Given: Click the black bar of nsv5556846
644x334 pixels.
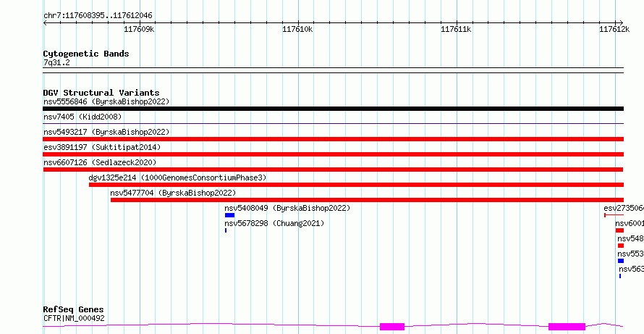Looking at the screenshot, I should click(x=333, y=109).
